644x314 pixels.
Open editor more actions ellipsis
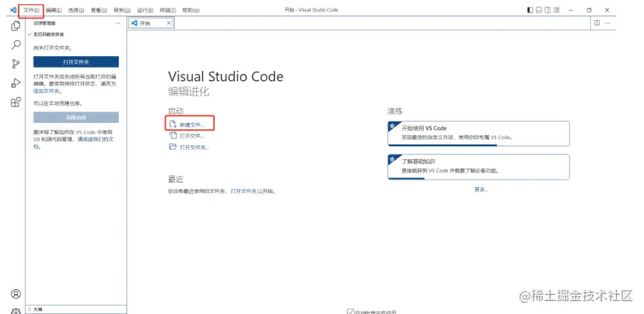point(607,23)
